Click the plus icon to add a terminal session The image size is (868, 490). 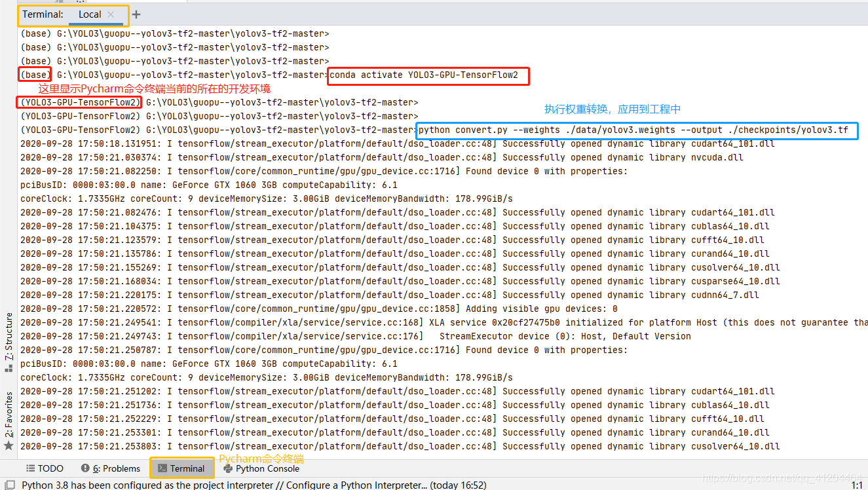135,13
